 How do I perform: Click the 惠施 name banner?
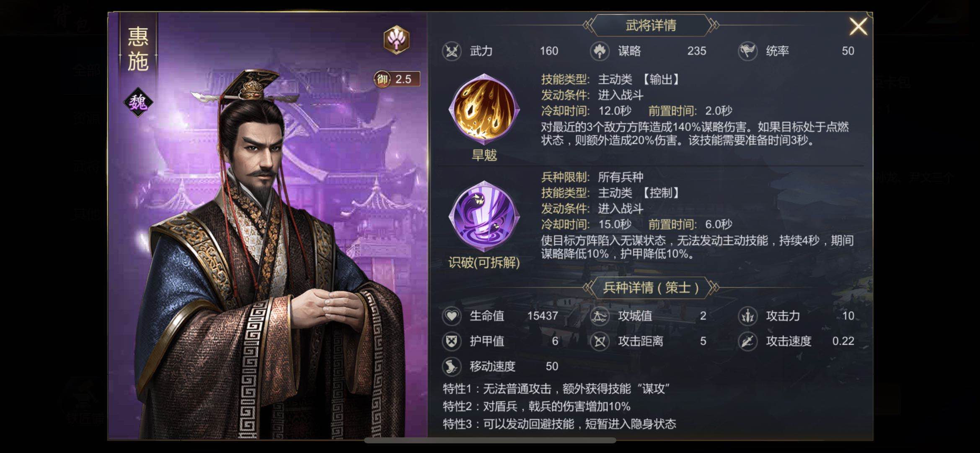(x=138, y=49)
